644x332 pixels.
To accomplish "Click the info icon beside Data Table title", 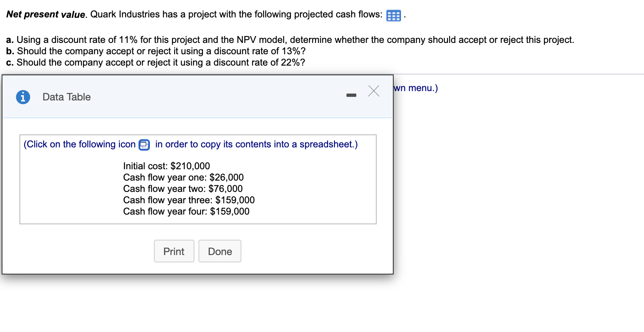I will (23, 97).
